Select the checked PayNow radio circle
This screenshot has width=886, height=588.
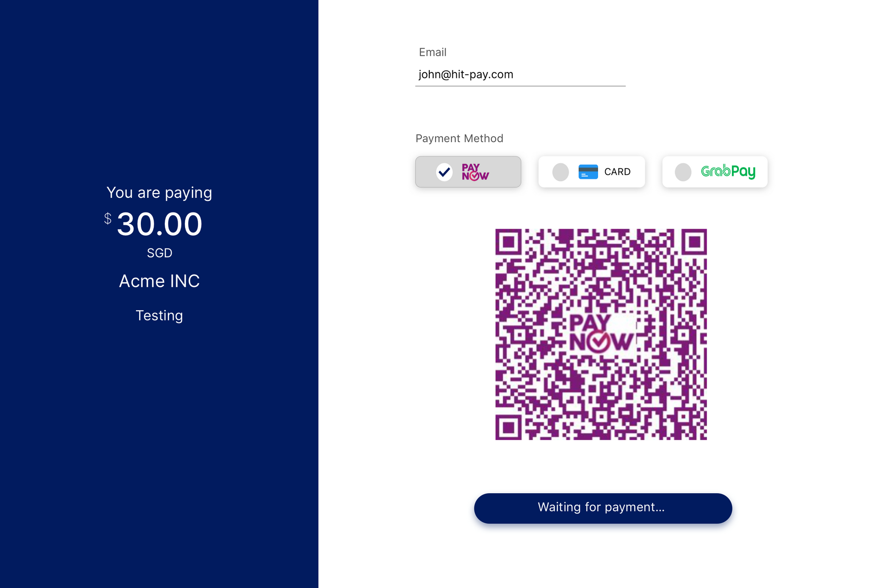(444, 172)
